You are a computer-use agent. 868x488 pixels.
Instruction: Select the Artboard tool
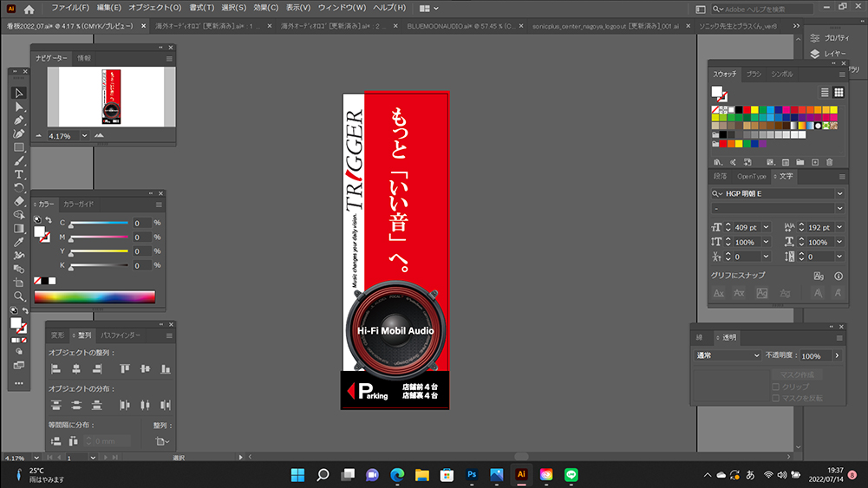coord(19,283)
